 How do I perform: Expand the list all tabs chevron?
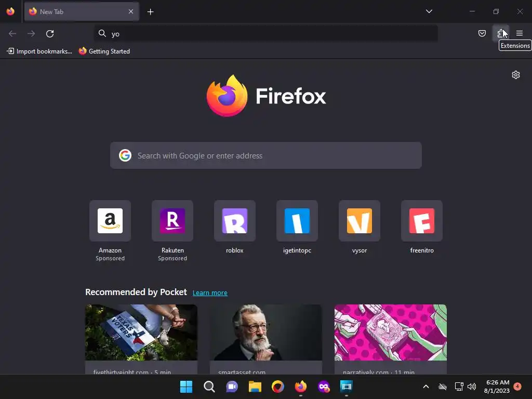pos(429,11)
